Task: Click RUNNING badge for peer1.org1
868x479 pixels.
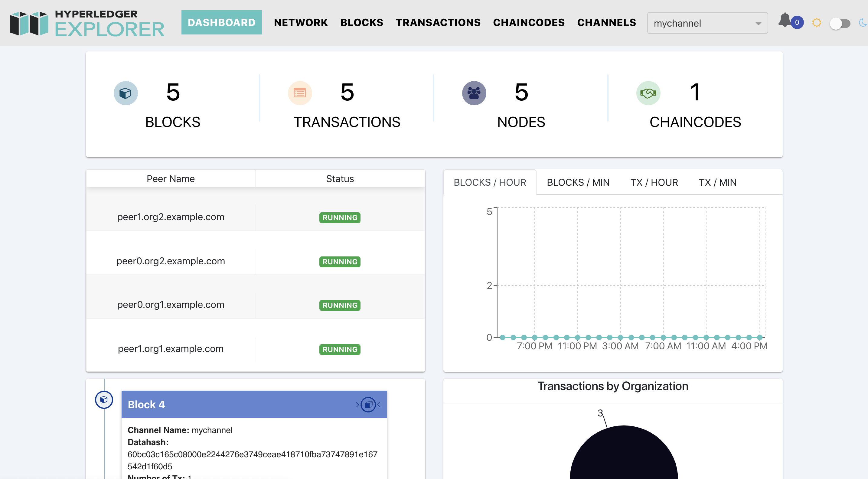Action: coord(340,349)
